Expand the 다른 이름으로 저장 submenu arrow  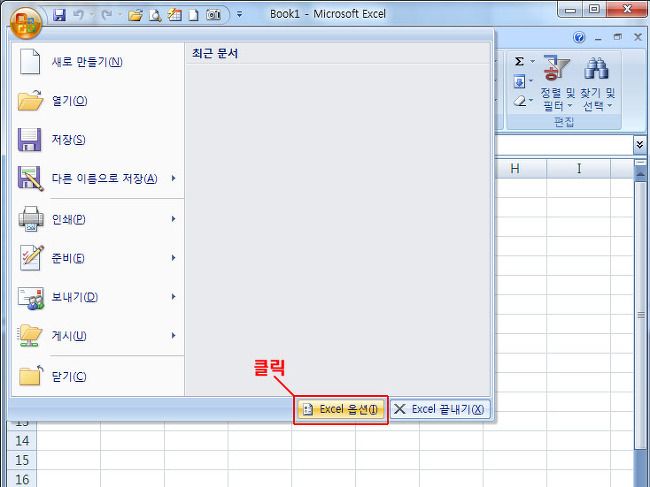coord(174,178)
